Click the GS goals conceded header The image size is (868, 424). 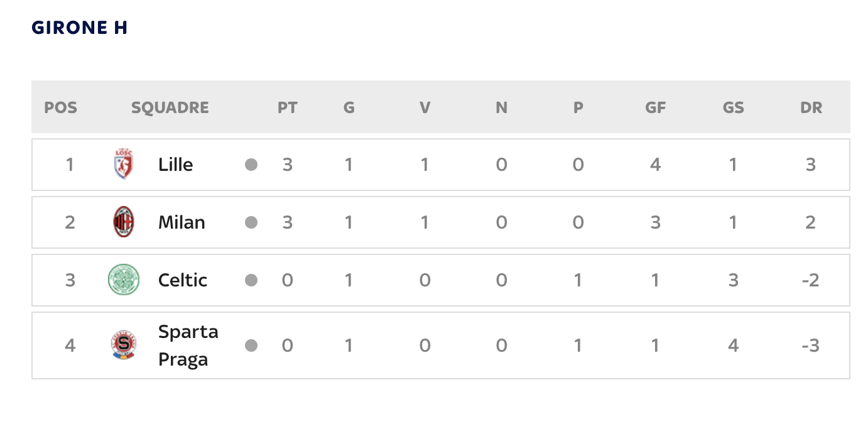[x=733, y=107]
